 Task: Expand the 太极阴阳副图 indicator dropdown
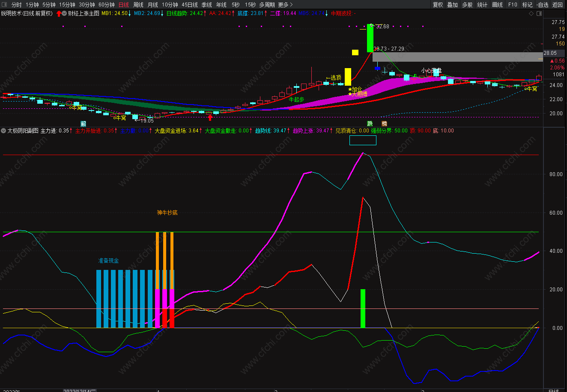(3, 131)
